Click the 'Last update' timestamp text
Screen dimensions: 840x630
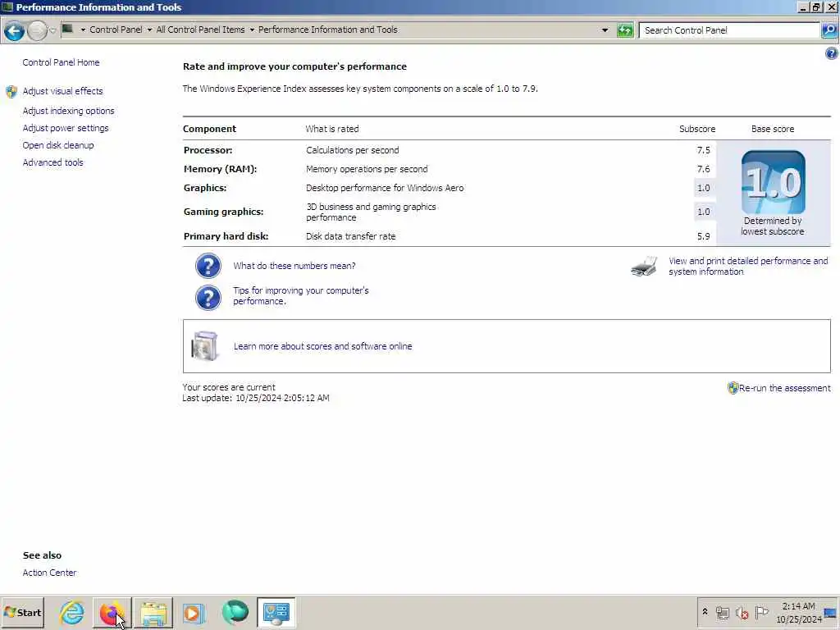point(256,398)
